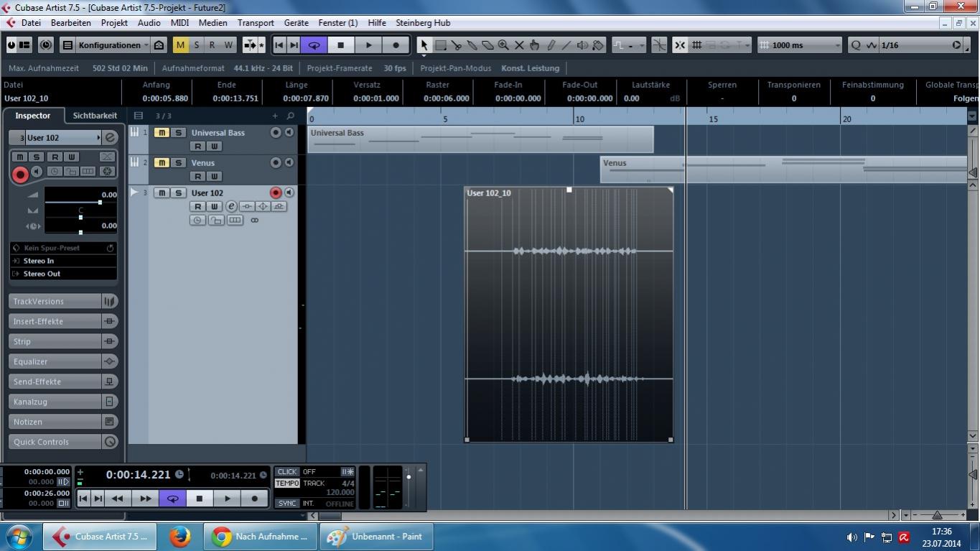The image size is (980, 551).
Task: Open the Projekt menu
Action: pos(114,23)
